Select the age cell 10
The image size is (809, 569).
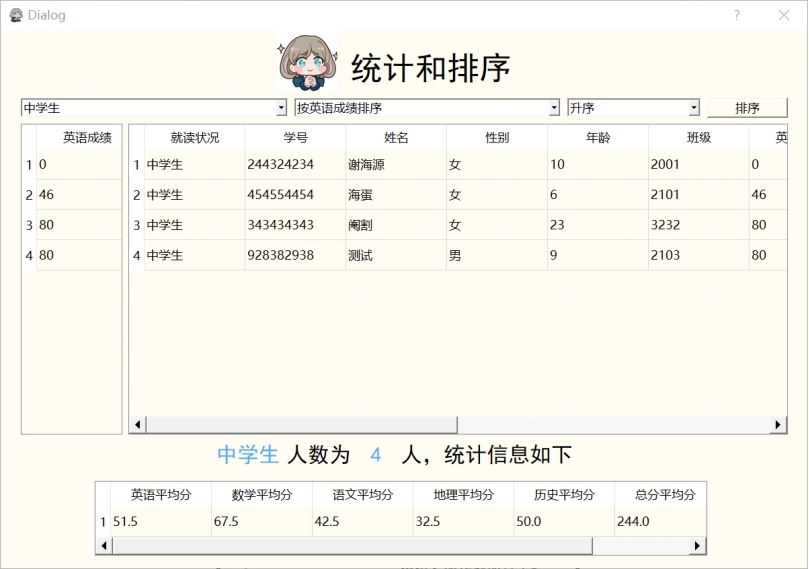[597, 165]
